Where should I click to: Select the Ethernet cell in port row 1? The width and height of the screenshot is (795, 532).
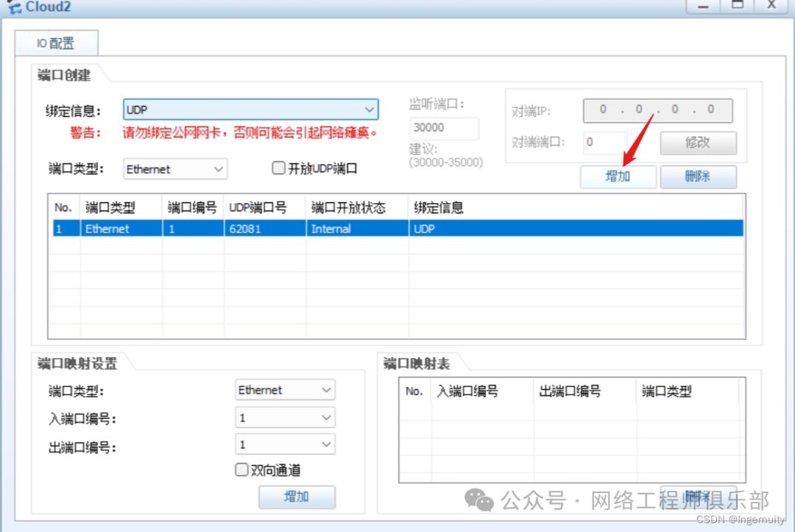[121, 229]
